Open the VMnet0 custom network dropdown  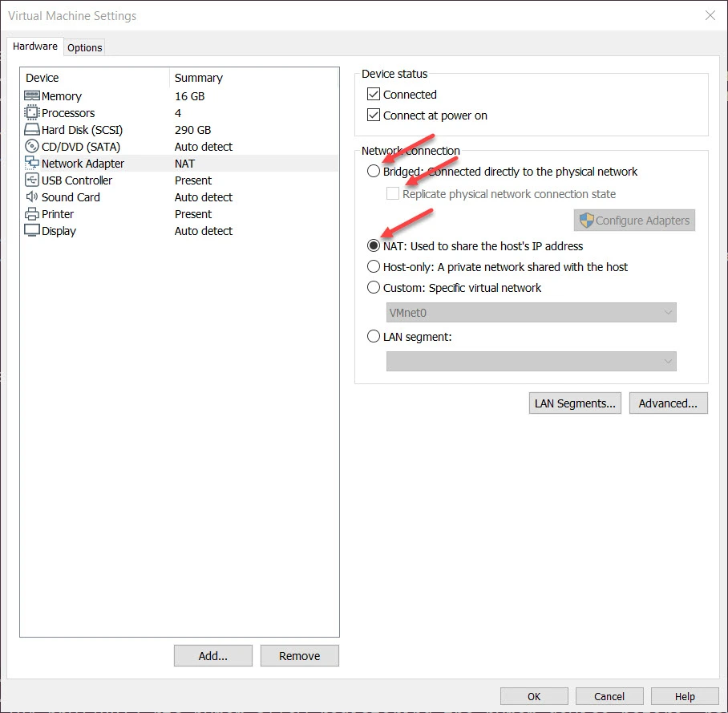pos(531,313)
